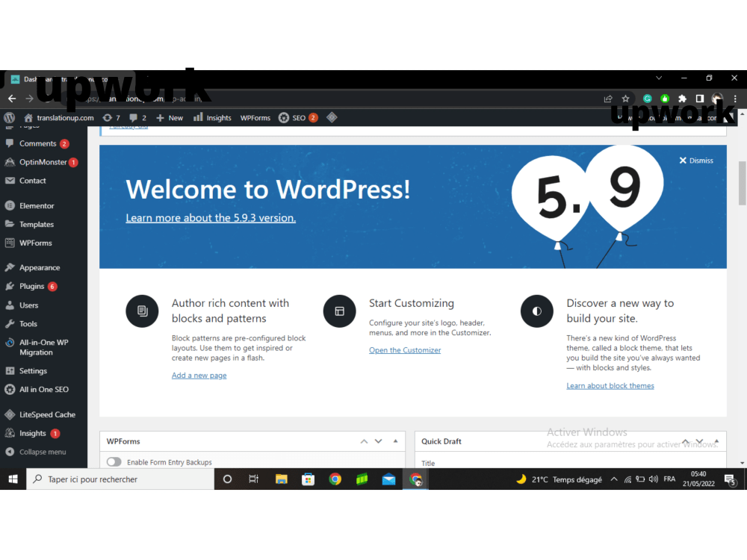Click the browser back arrow
Viewport: 747px width, 560px height.
coord(12,99)
